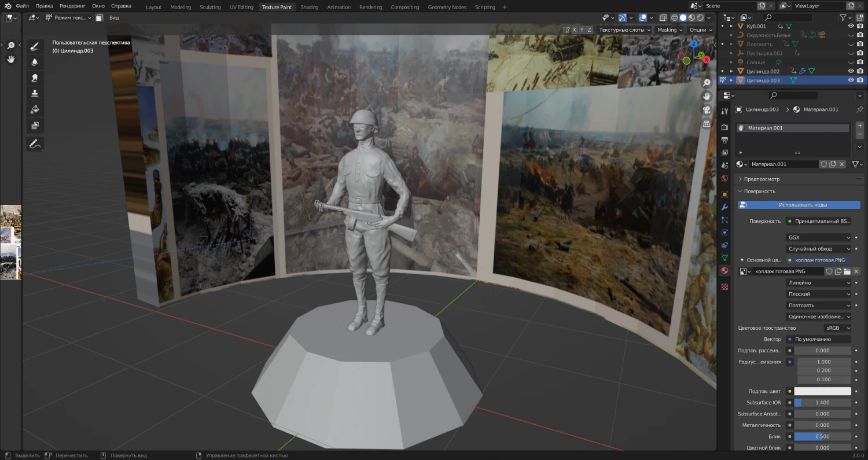
Task: Open the View Layer properties tab
Action: coord(724,153)
